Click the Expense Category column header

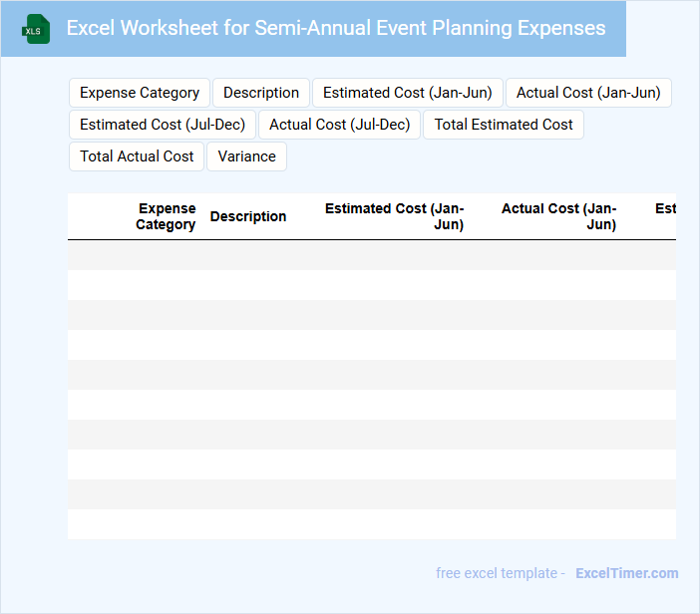[x=167, y=216]
